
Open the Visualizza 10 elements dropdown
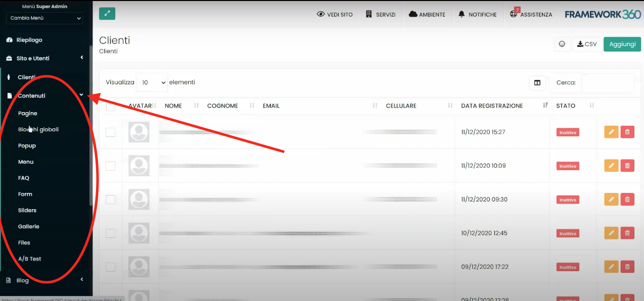(152, 82)
